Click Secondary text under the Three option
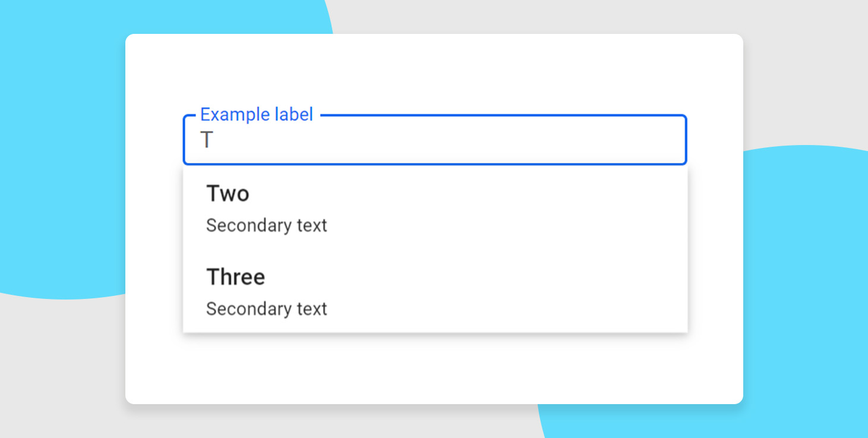Viewport: 868px width, 438px height. pos(266,309)
